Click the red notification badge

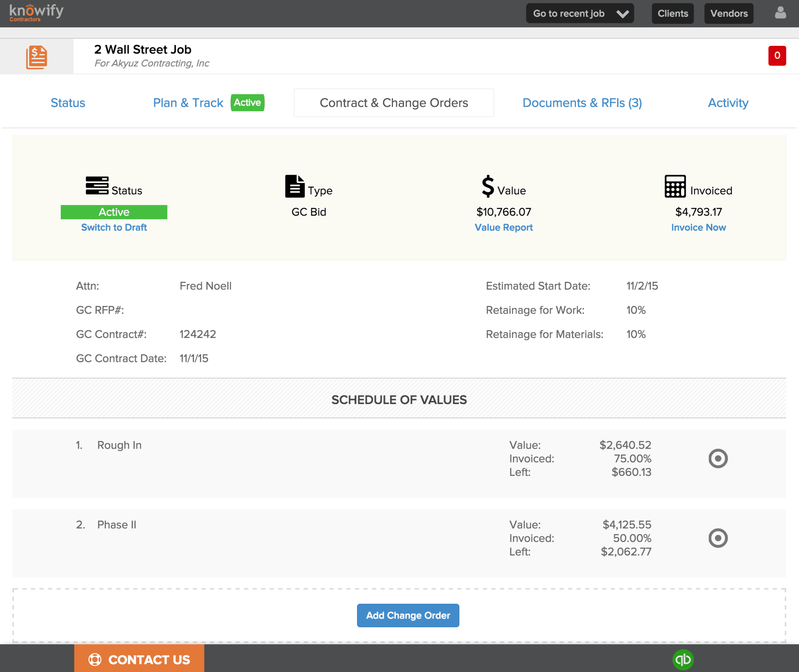[x=777, y=56]
